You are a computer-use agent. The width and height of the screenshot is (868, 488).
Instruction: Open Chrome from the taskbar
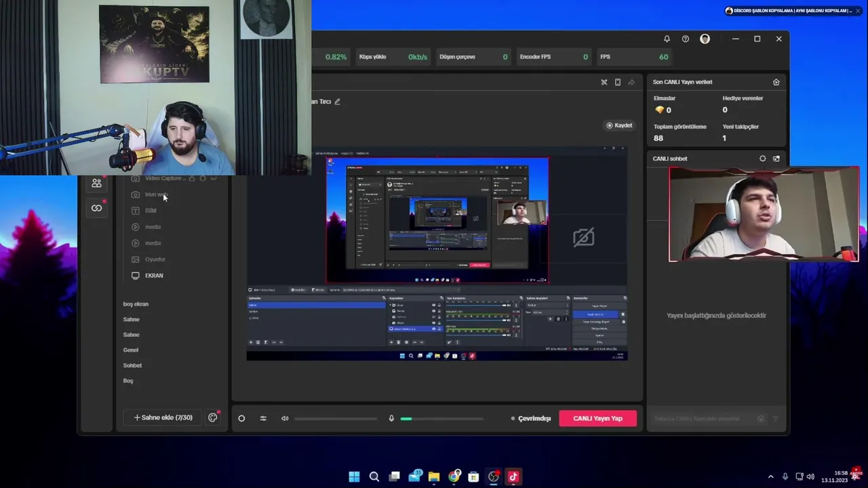pos(454,476)
